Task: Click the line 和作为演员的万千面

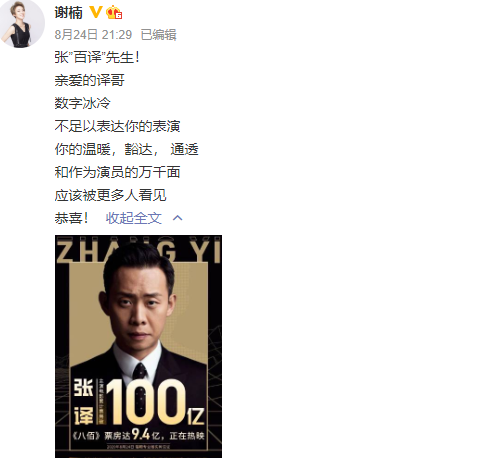Action: [x=117, y=172]
